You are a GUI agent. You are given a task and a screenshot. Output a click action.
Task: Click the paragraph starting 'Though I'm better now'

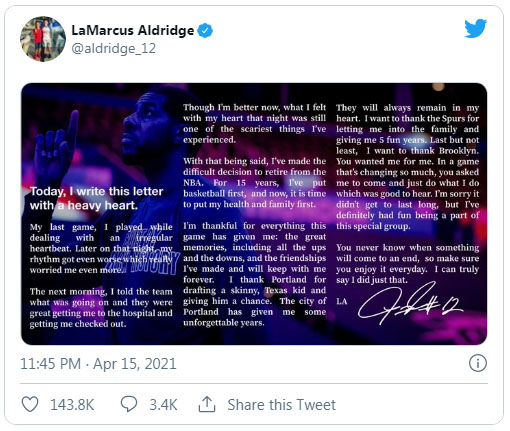click(x=254, y=123)
